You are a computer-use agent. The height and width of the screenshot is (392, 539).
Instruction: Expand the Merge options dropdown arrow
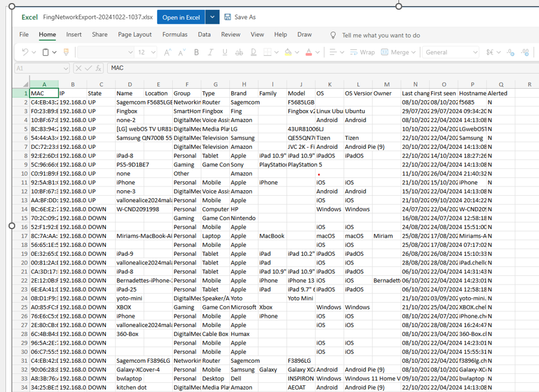414,52
